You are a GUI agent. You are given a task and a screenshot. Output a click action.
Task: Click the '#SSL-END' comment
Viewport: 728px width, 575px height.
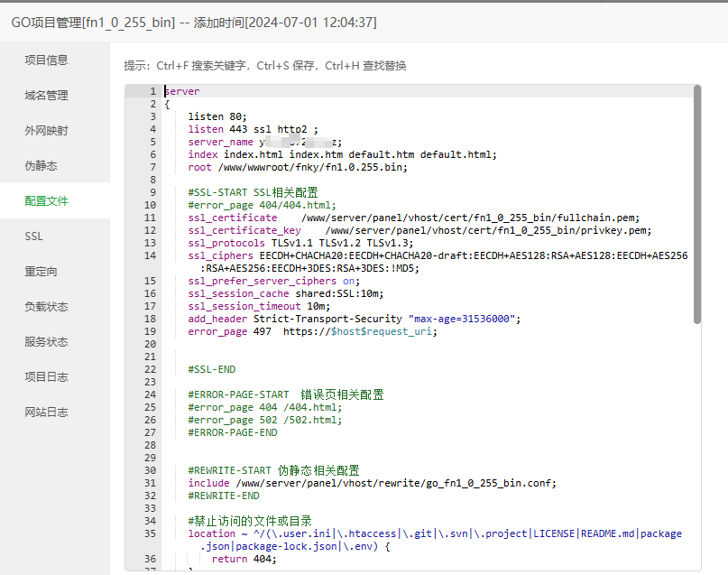(212, 370)
